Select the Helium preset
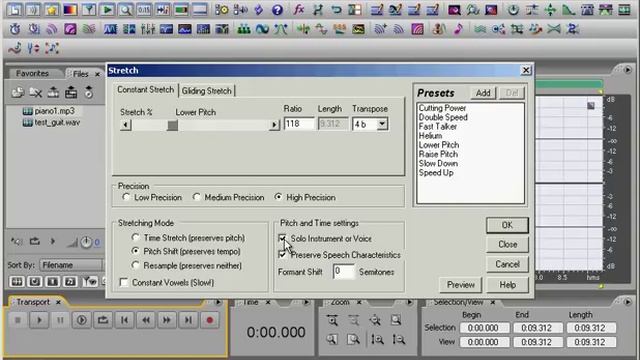 click(x=430, y=136)
